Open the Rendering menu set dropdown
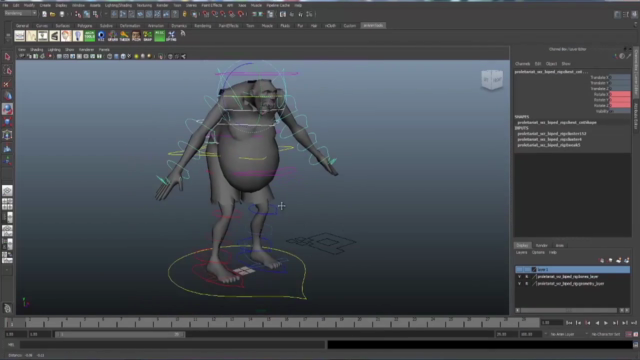Viewport: 640px width, 360px height. click(x=20, y=13)
